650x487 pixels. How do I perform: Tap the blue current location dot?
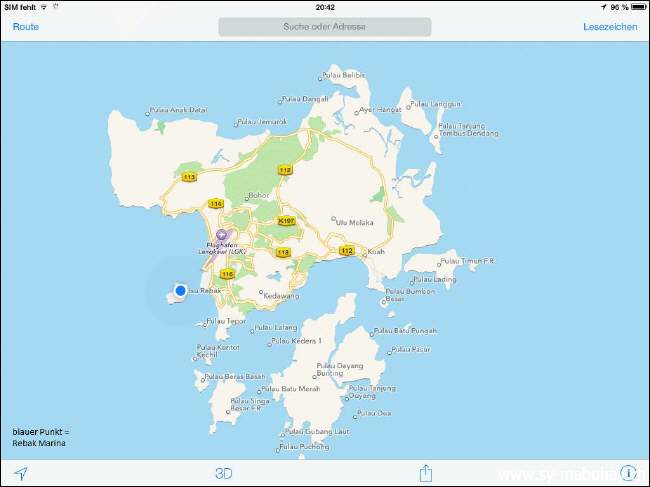[x=180, y=291]
